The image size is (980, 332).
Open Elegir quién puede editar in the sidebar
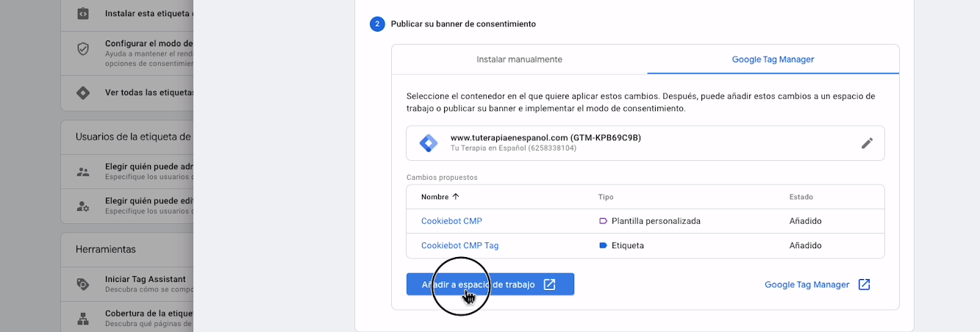(127, 206)
